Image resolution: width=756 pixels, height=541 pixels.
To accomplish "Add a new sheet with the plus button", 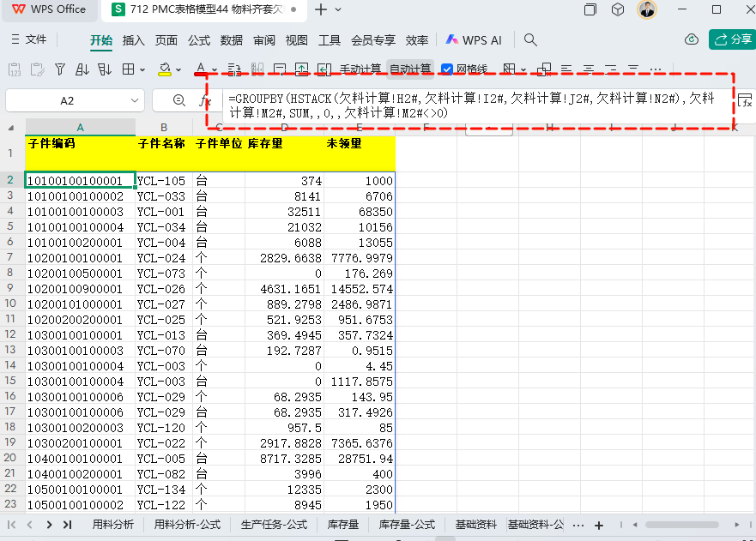I will tap(599, 525).
